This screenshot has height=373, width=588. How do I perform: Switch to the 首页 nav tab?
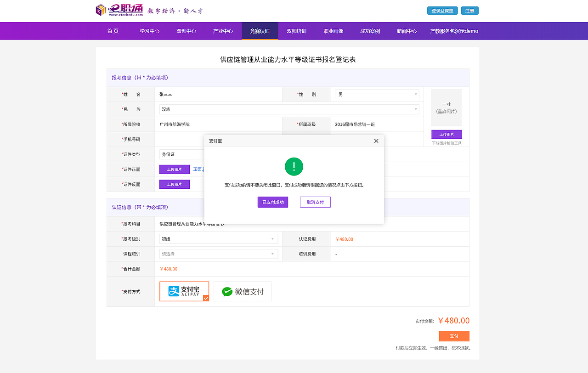[x=113, y=31]
